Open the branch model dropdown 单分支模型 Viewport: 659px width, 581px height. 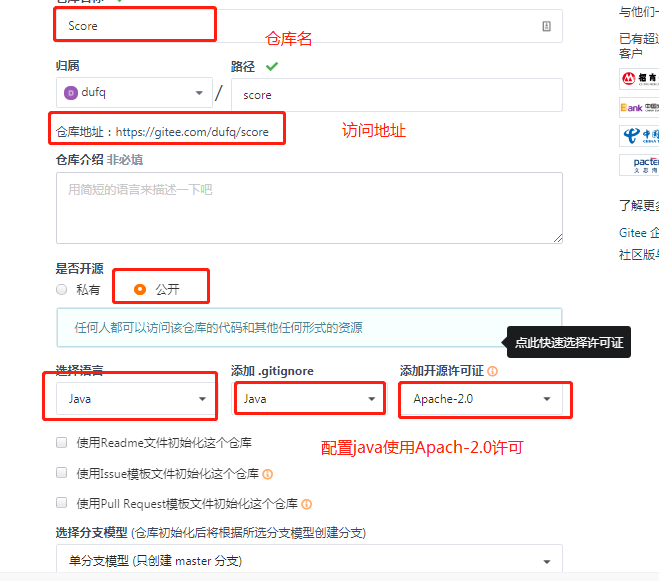[309, 559]
